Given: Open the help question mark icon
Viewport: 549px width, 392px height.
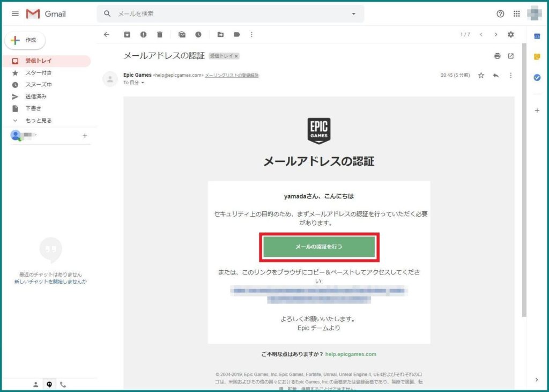Looking at the screenshot, I should pos(500,13).
